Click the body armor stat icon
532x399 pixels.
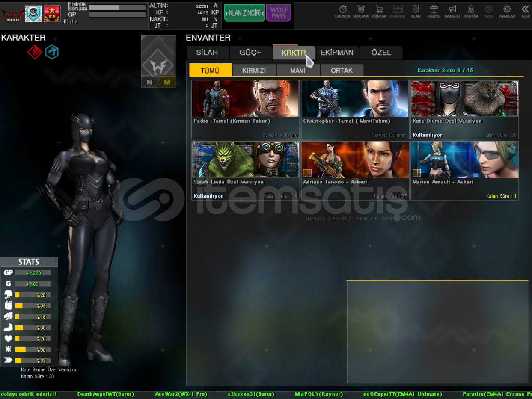click(x=8, y=305)
